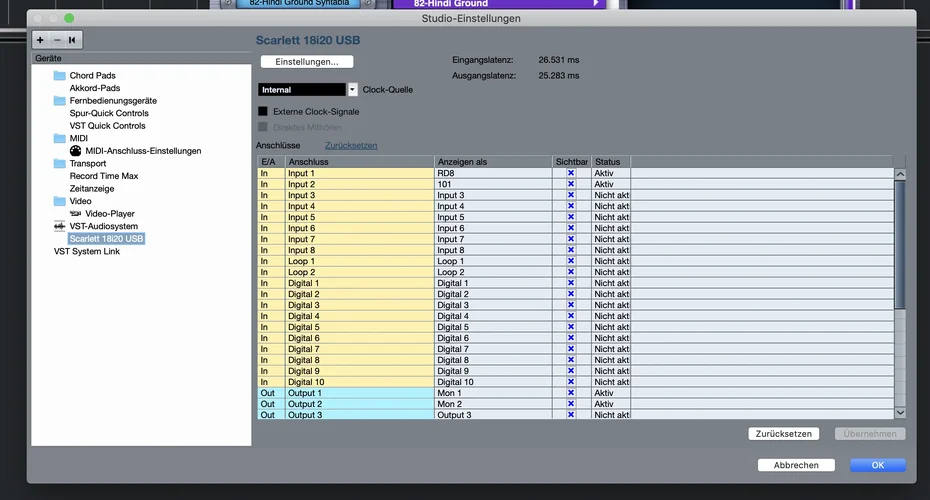Open the MIDI folder icon
Screen dimensions: 930x500
pyautogui.click(x=59, y=138)
